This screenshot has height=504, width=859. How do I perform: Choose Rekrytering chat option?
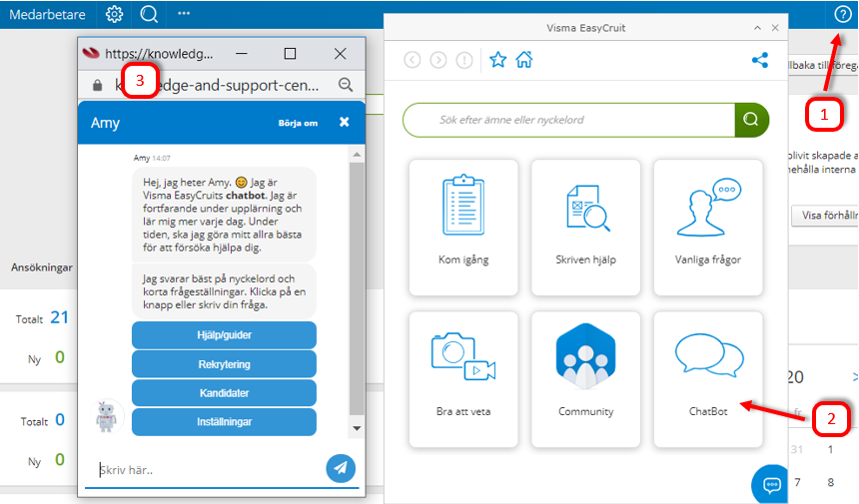click(224, 363)
